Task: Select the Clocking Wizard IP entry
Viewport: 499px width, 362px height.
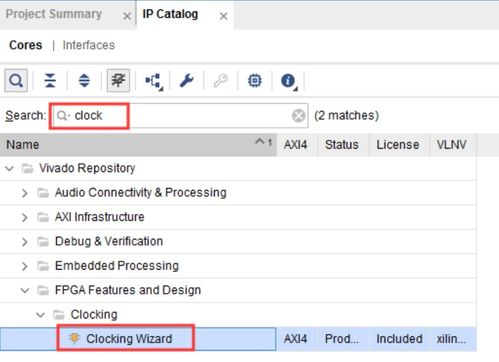Action: coord(129,339)
